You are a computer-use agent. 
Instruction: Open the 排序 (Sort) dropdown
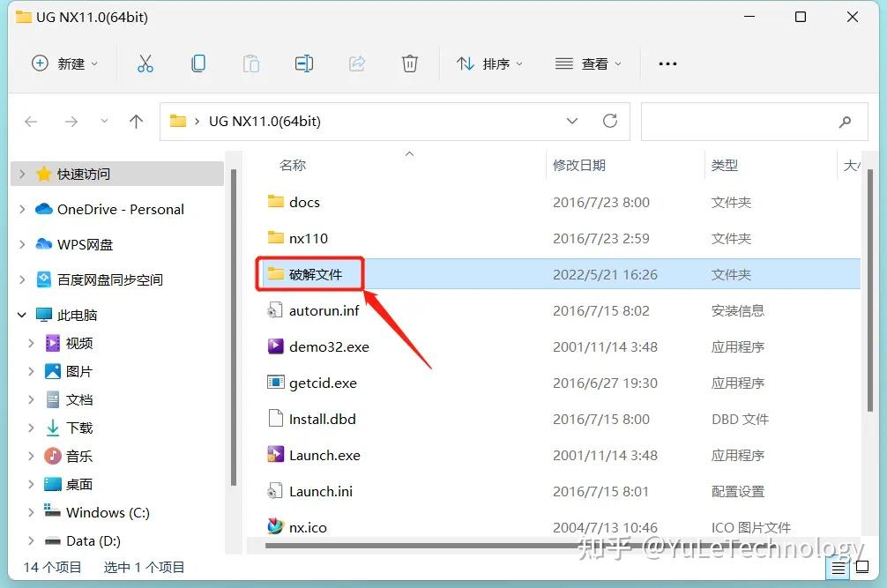coord(489,63)
